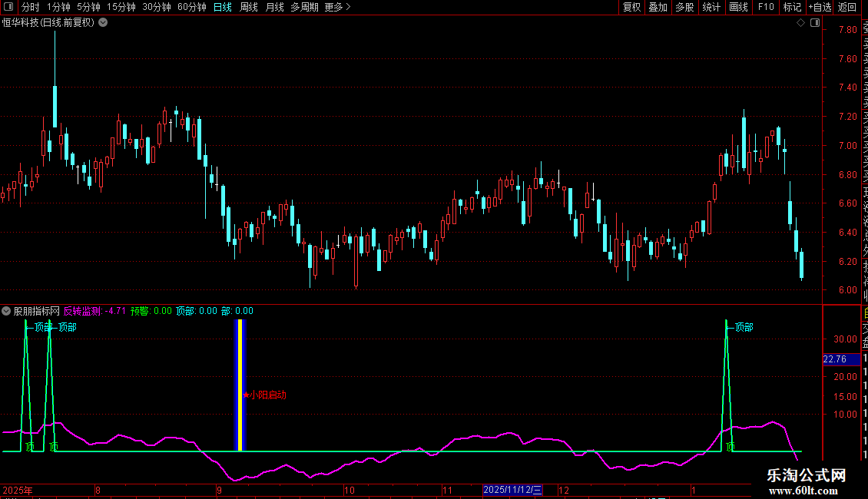This screenshot has height=499, width=868.
Task: Click the 标记 mark button
Action: point(792,7)
